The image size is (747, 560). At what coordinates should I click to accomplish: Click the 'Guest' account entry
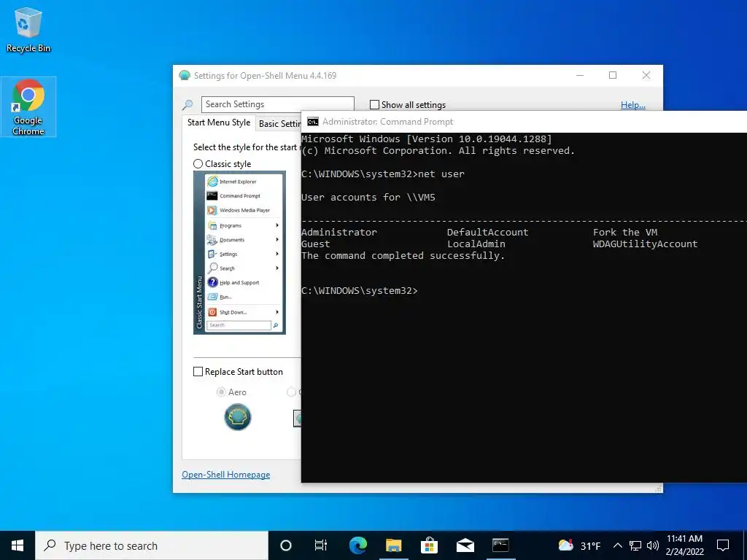pos(315,244)
